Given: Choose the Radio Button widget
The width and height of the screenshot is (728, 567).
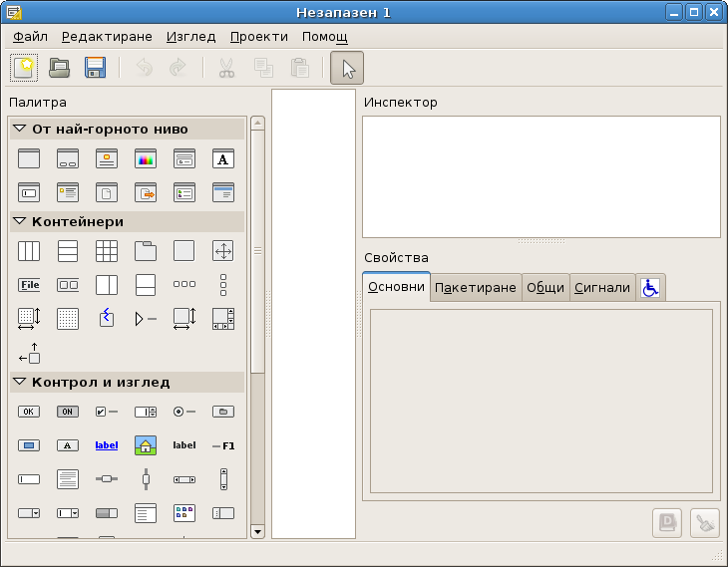Looking at the screenshot, I should point(184,412).
